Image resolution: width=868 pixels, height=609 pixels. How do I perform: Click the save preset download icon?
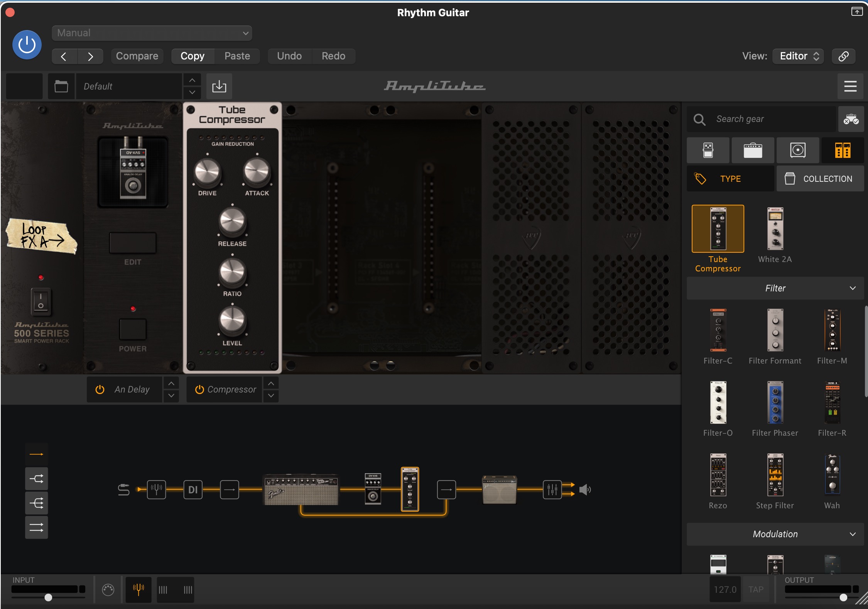219,86
